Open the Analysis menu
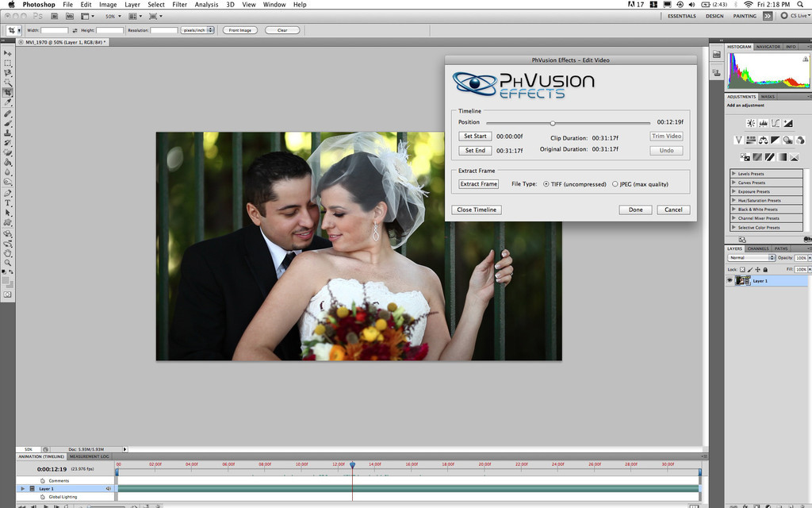This screenshot has height=508, width=812. coord(206,4)
